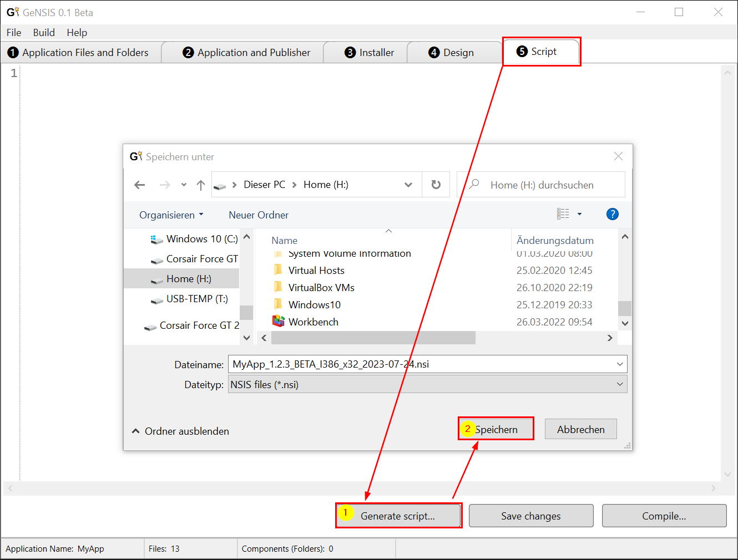Click the Home (H:) durchsuchen search field
The image size is (738, 560).
point(541,185)
